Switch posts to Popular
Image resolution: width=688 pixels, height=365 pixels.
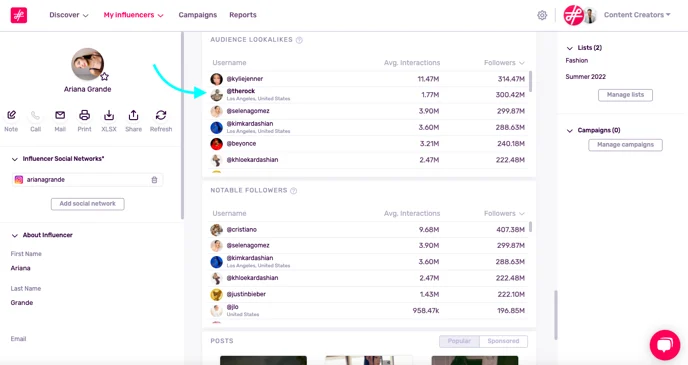[x=459, y=341]
